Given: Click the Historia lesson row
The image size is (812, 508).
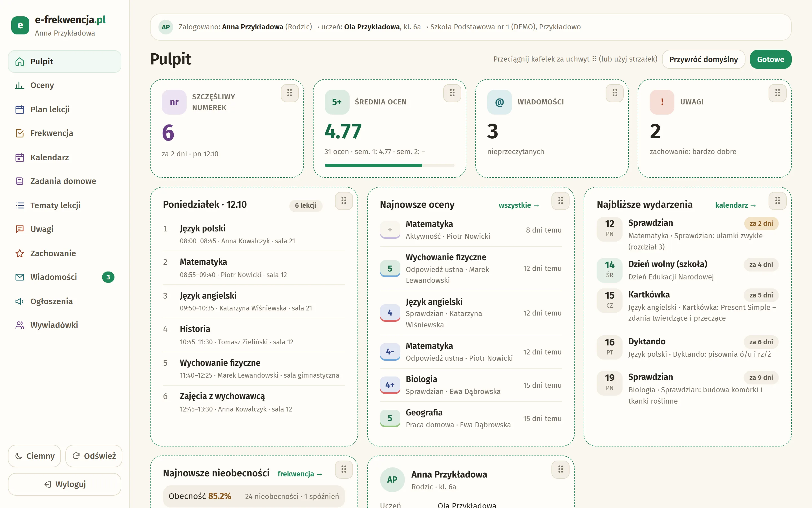Looking at the screenshot, I should pyautogui.click(x=254, y=335).
